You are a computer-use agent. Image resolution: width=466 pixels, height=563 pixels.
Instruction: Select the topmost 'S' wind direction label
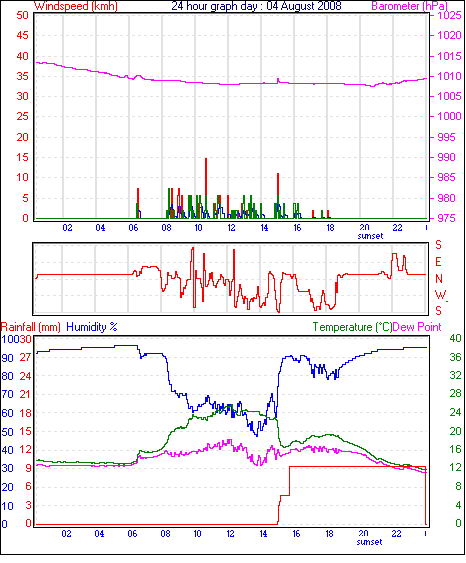438,245
